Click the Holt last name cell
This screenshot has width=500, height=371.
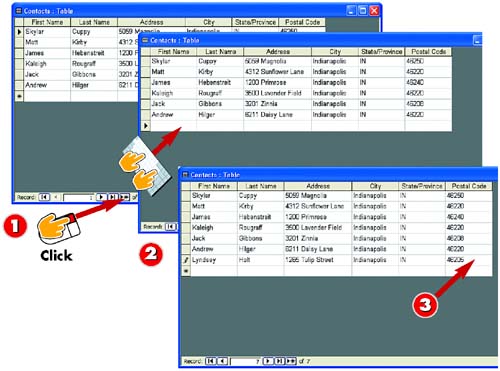point(261,260)
